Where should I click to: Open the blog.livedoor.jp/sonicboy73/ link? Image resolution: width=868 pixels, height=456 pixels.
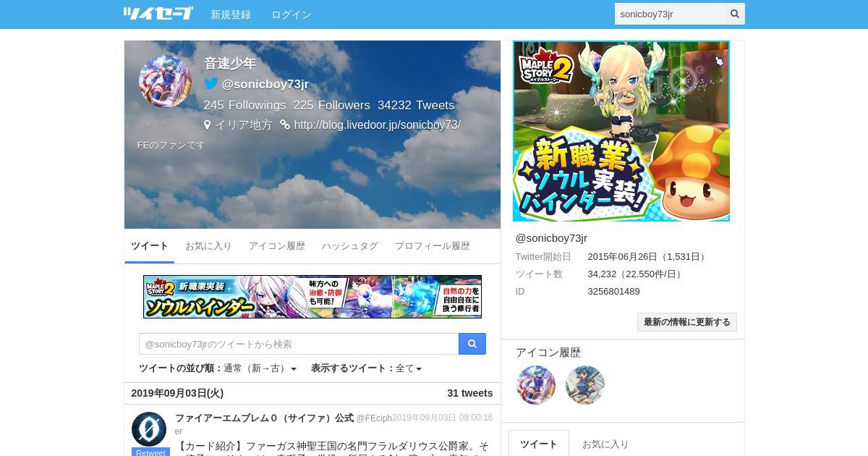click(377, 124)
